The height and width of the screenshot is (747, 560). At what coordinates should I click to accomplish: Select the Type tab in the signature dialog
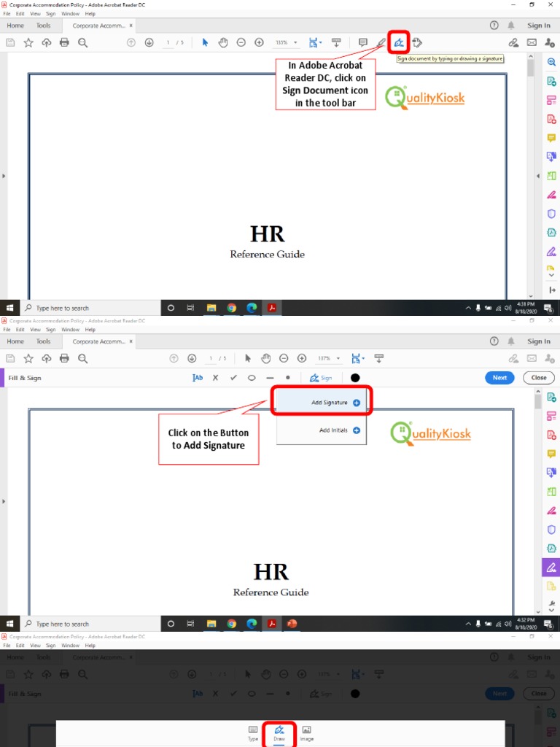point(253,734)
